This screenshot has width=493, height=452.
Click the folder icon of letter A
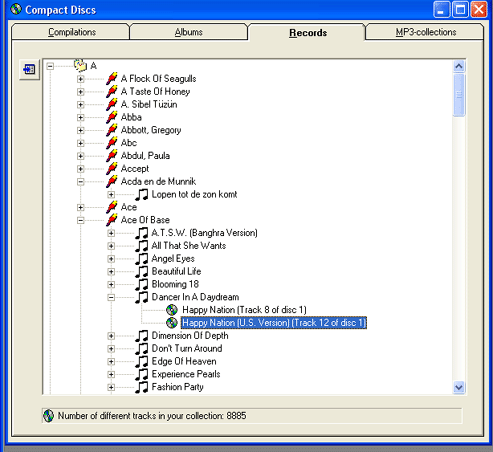tap(80, 65)
